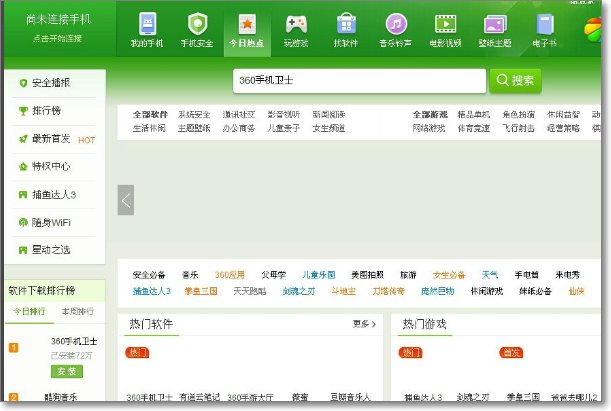The image size is (611, 411).
Task: Click the 斗地主 tag
Action: tap(343, 291)
